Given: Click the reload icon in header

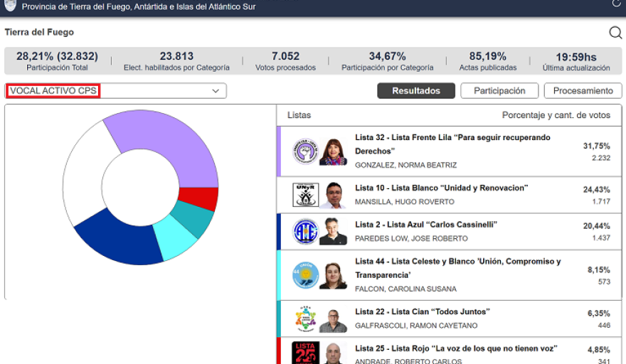Looking at the screenshot, I should [x=616, y=4].
